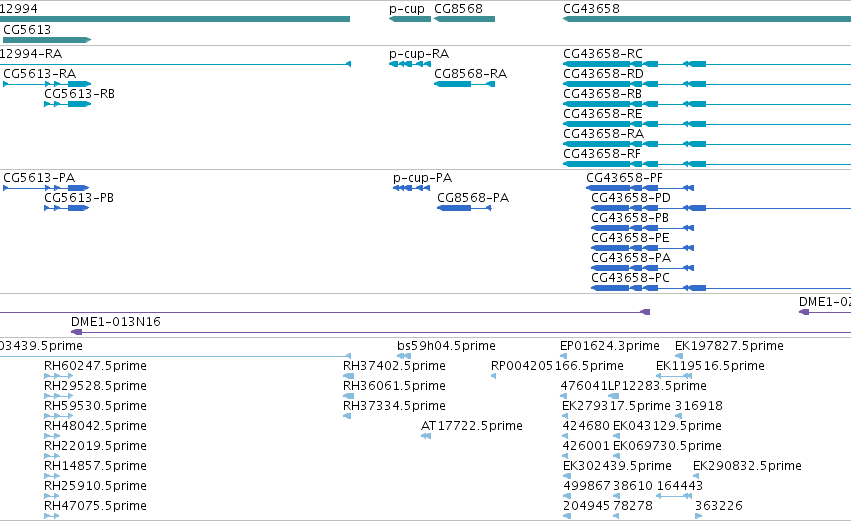Select protein CG43658-PB label
Screen dimensions: 851x521
point(630,218)
